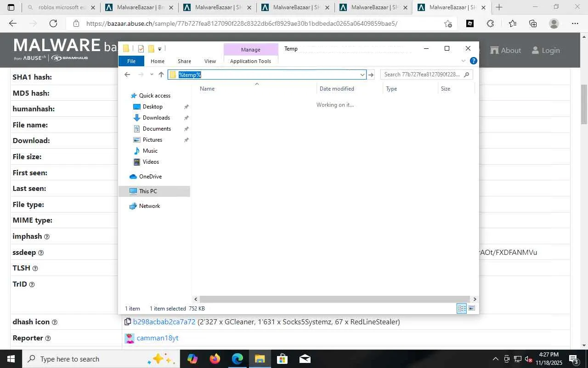Unpin Downloads from Quick access
Image resolution: width=588 pixels, height=368 pixels.
click(x=186, y=118)
